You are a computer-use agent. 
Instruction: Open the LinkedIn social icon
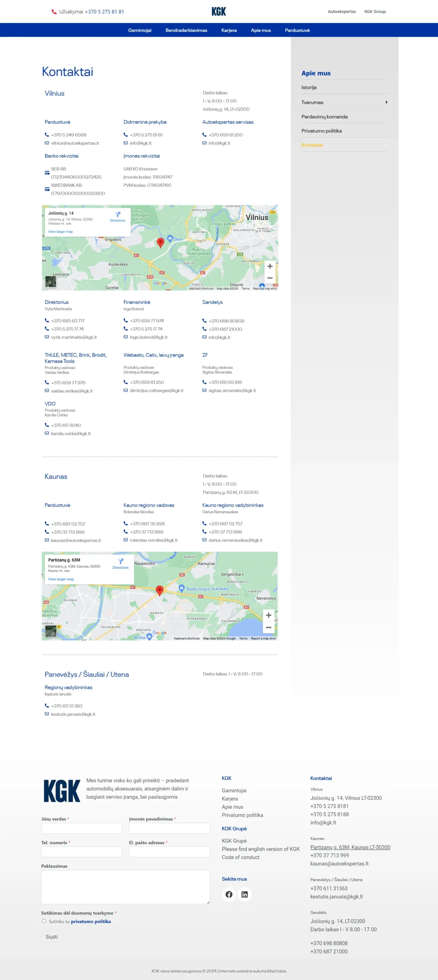click(x=244, y=894)
